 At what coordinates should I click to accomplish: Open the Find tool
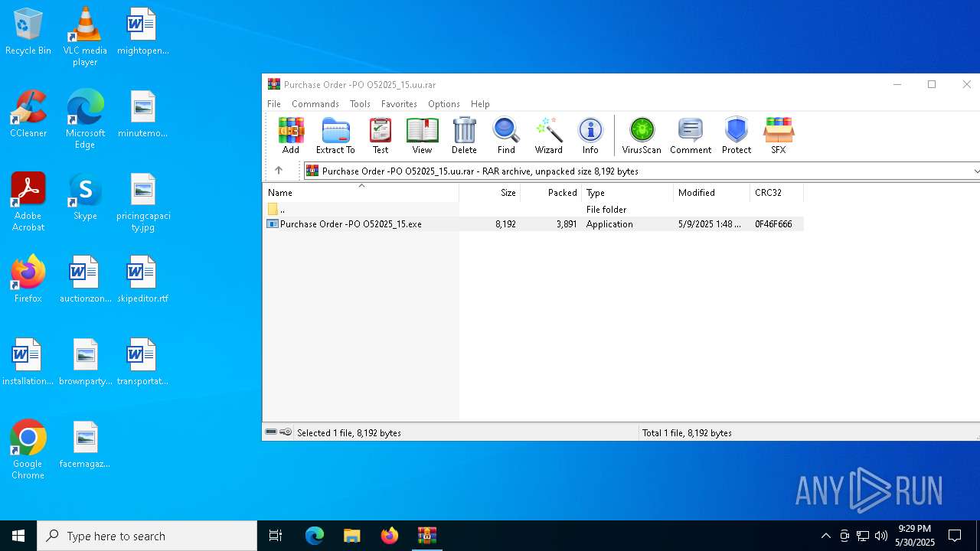pos(506,136)
